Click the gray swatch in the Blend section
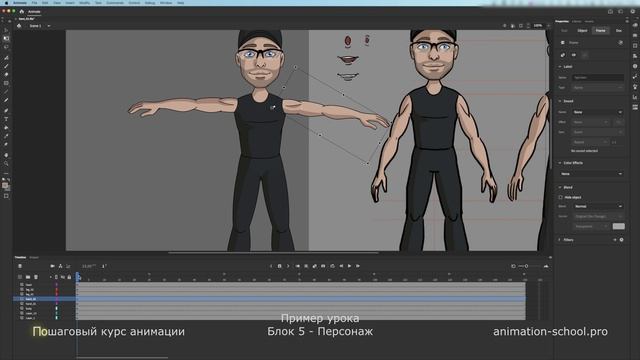 [618, 226]
